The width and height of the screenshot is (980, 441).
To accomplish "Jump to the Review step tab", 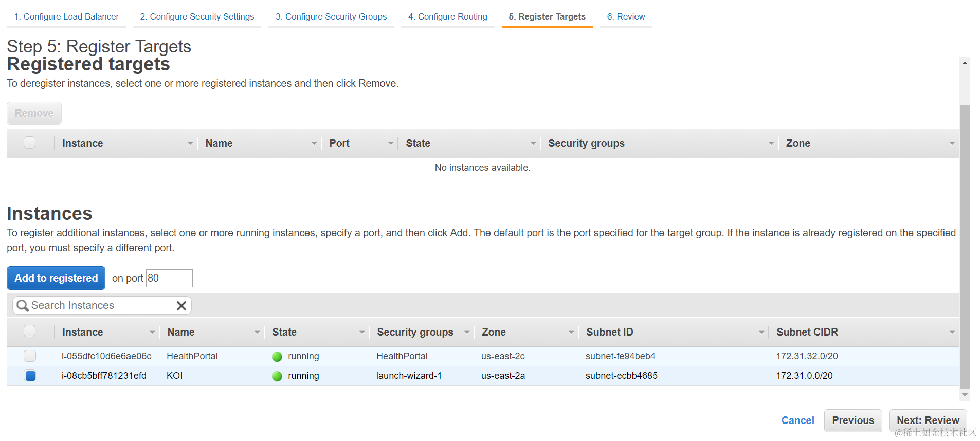I will click(626, 16).
